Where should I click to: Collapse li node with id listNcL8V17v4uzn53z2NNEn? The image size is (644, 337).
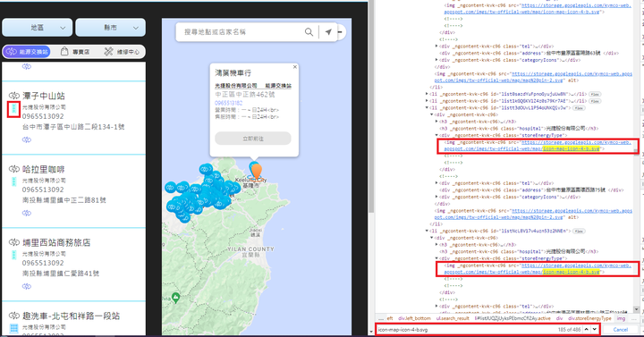point(427,232)
